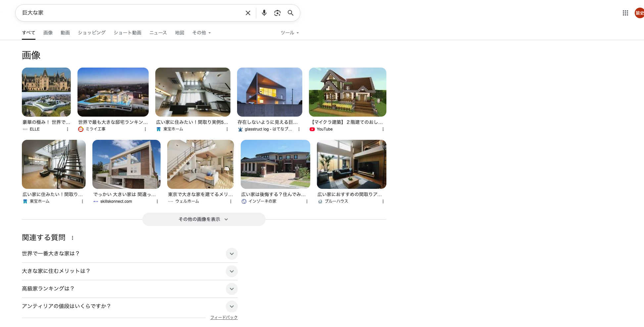Switch to the 画像 tab

click(48, 33)
